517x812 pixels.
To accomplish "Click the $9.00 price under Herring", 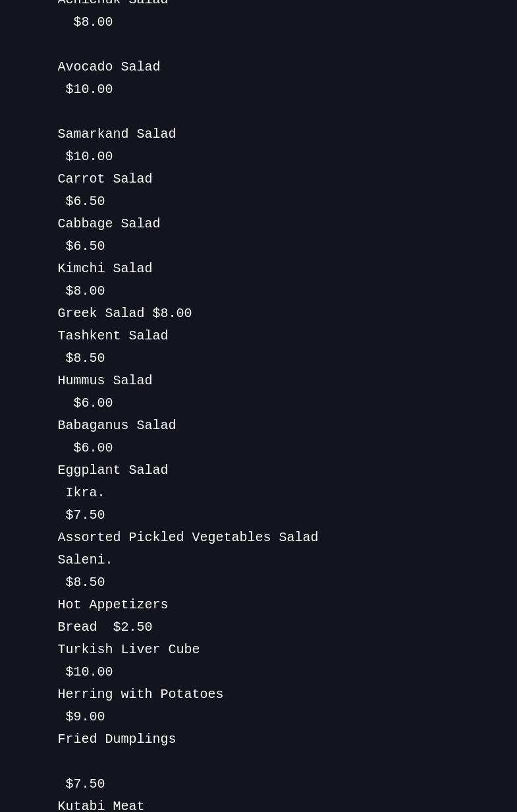I will click(x=85, y=716).
